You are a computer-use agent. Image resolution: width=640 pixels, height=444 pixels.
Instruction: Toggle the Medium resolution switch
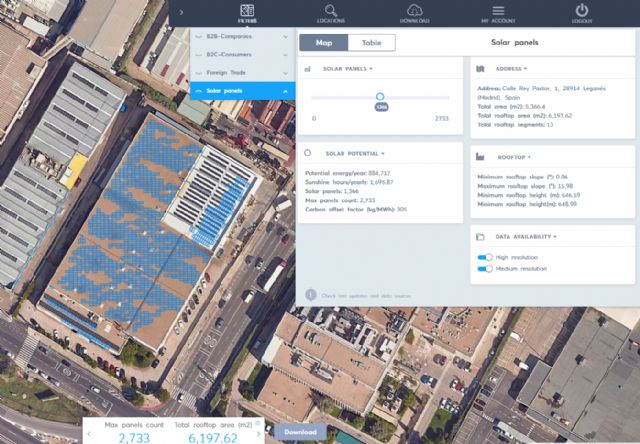pos(485,269)
